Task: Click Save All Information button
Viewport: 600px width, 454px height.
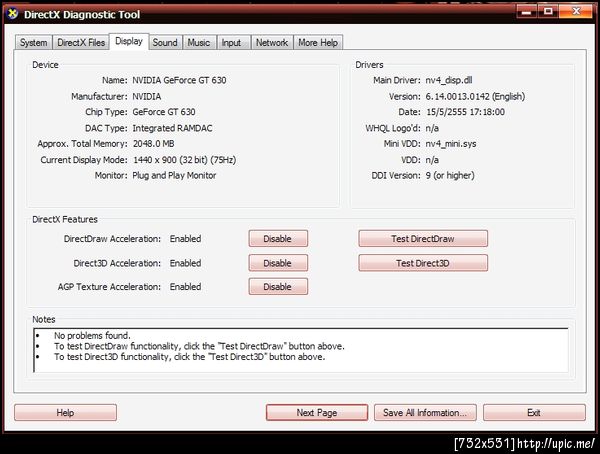Action: tap(425, 413)
